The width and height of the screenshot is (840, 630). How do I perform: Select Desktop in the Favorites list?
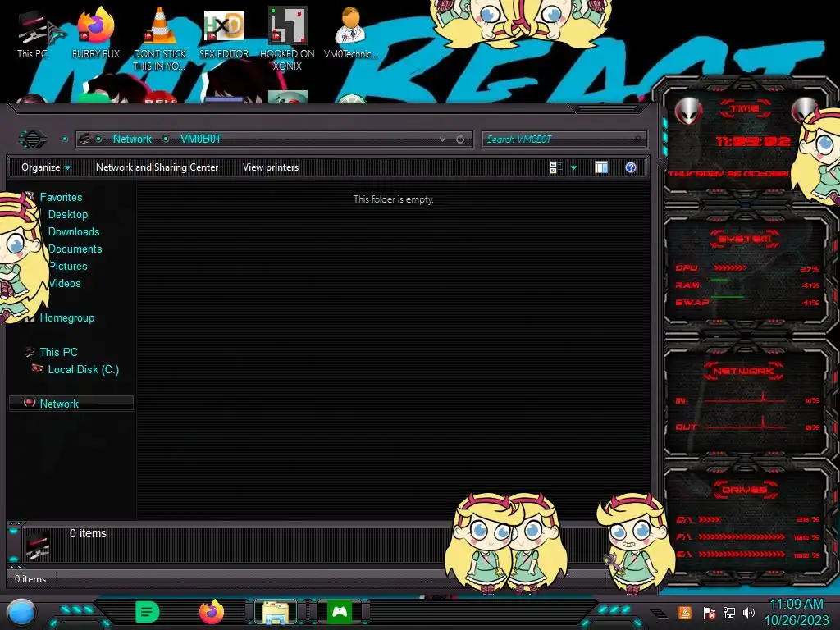[x=68, y=214]
